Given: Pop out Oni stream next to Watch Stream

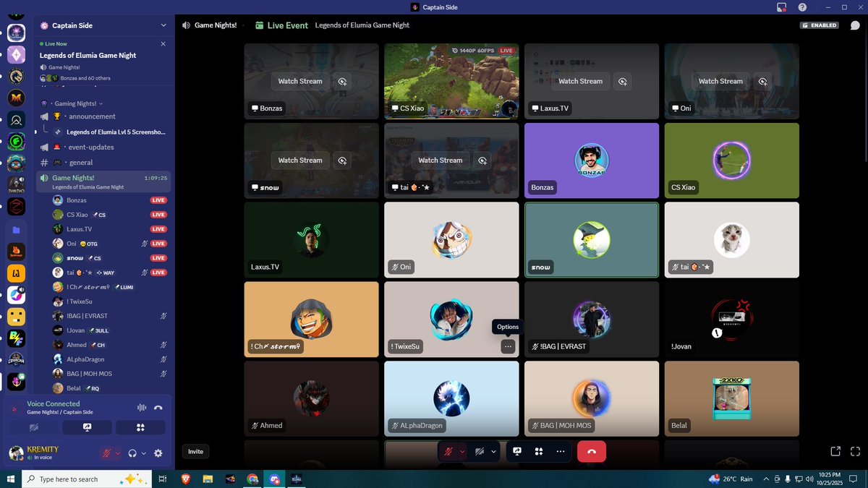Looking at the screenshot, I should 763,81.
